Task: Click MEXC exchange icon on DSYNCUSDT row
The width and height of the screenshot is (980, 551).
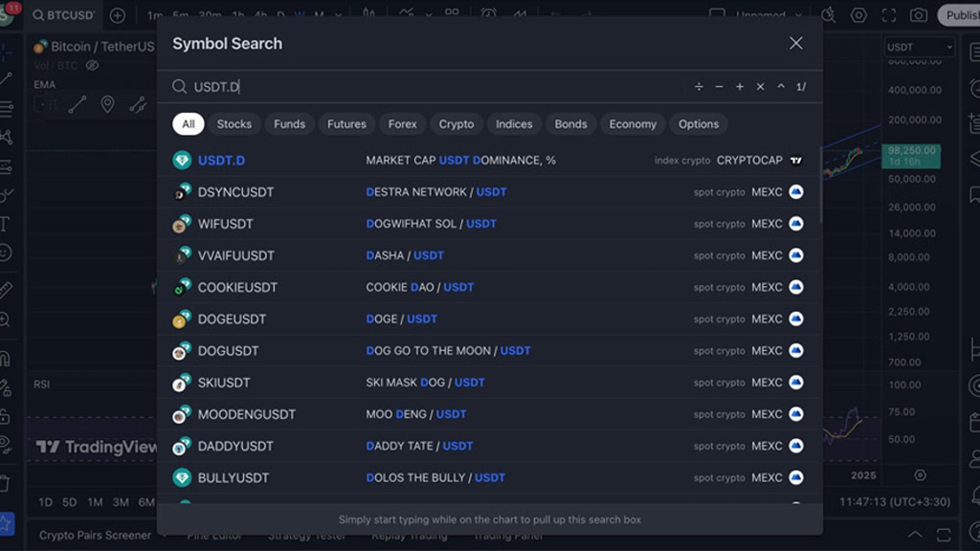Action: 795,191
